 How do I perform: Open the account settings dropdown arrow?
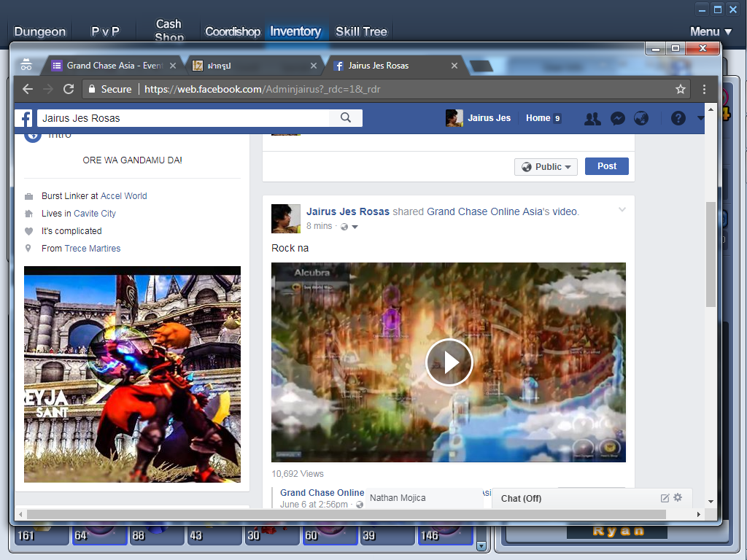tap(700, 118)
